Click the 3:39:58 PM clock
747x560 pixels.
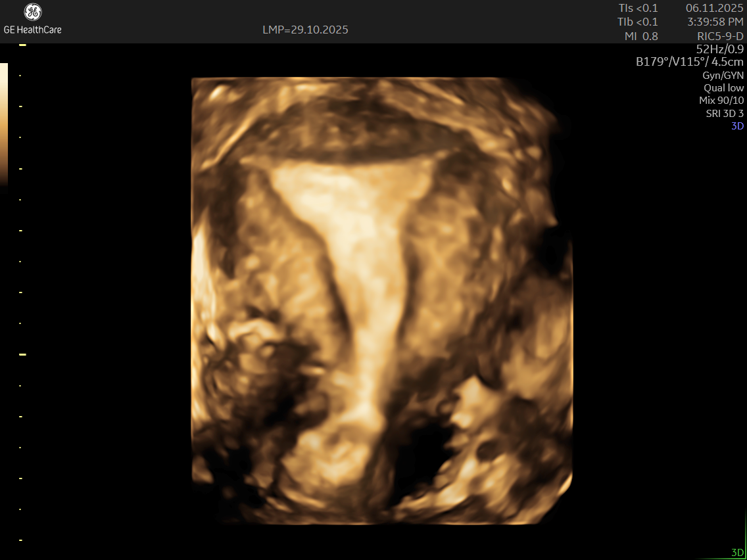pyautogui.click(x=715, y=22)
